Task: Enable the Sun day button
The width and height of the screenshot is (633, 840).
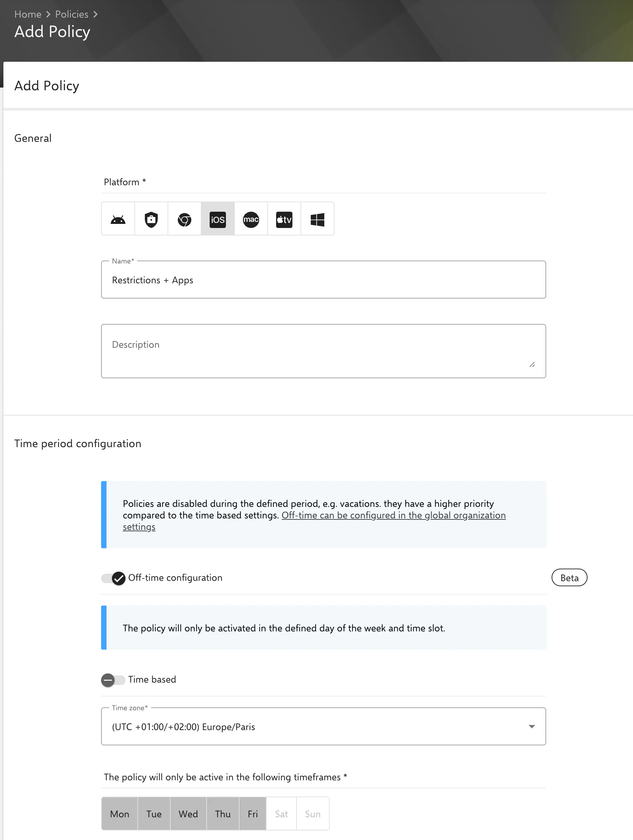Action: (x=313, y=814)
